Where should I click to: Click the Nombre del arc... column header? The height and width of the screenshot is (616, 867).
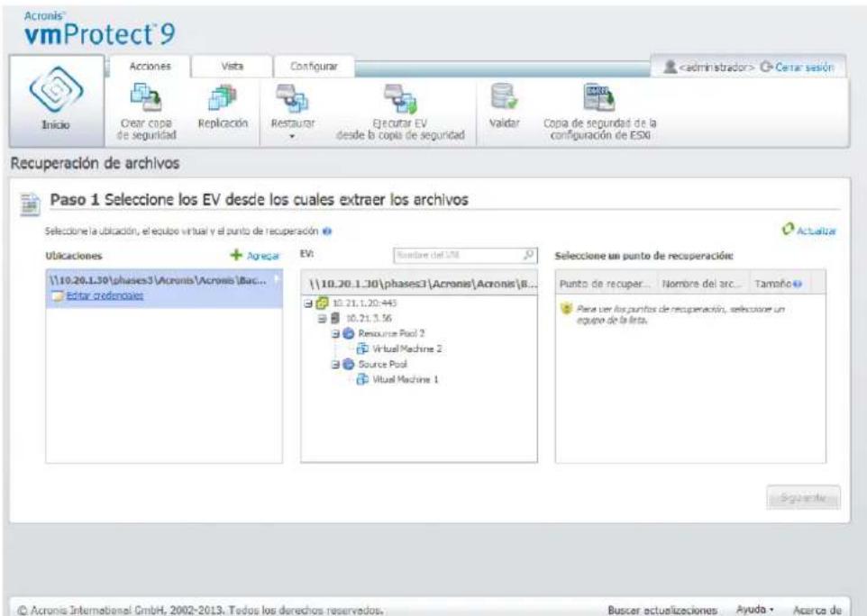coord(703,284)
